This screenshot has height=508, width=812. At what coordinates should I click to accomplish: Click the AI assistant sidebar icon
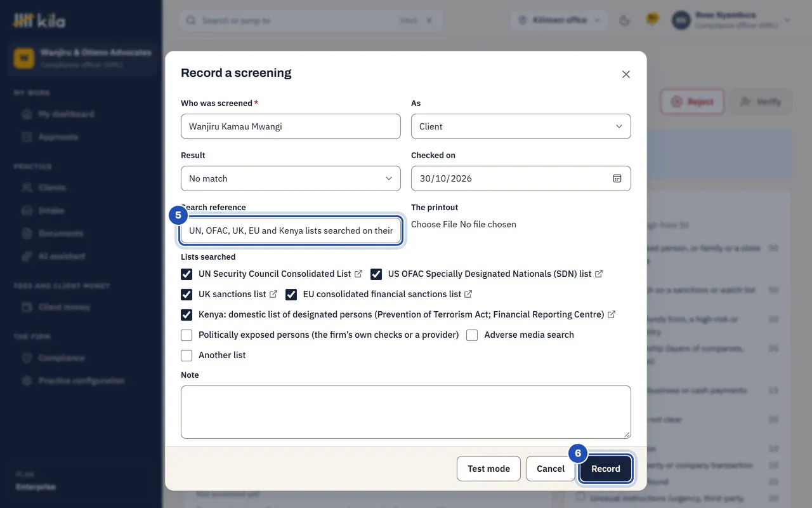27,257
